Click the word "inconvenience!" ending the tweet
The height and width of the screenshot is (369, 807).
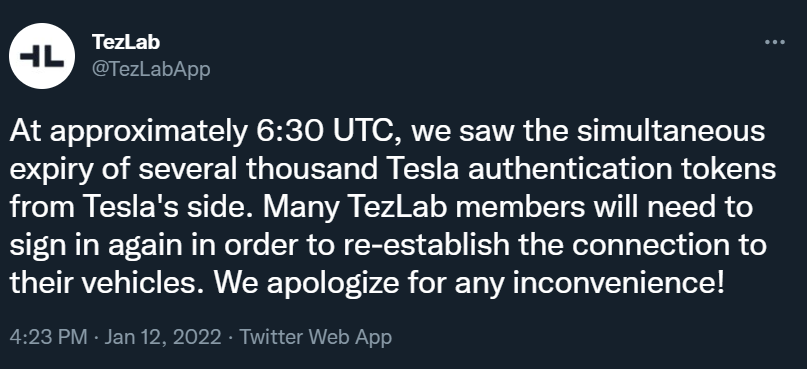(619, 283)
